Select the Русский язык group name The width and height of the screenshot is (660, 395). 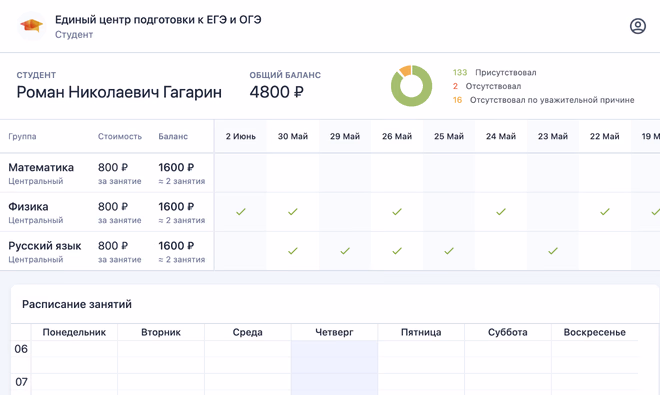tap(45, 246)
